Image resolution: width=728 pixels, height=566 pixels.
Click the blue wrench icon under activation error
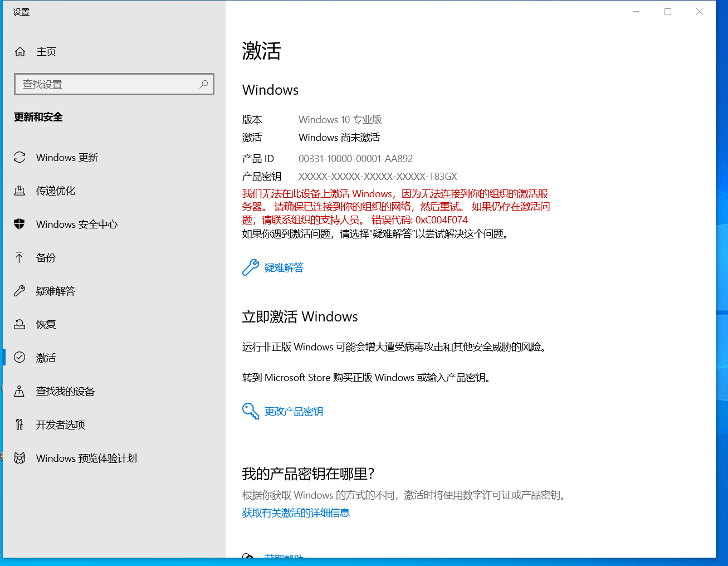tap(251, 267)
